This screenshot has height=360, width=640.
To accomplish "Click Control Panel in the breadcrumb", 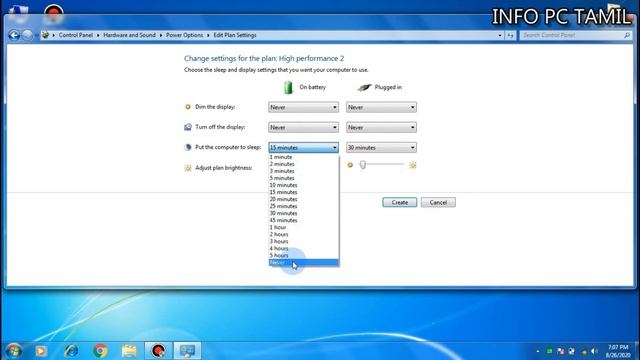I will coord(76,36).
